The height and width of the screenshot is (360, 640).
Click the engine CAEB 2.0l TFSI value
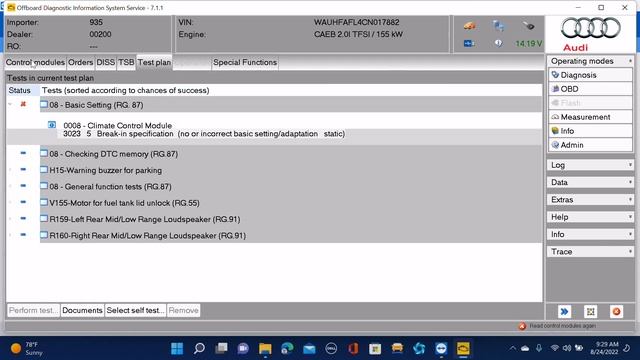(x=358, y=34)
